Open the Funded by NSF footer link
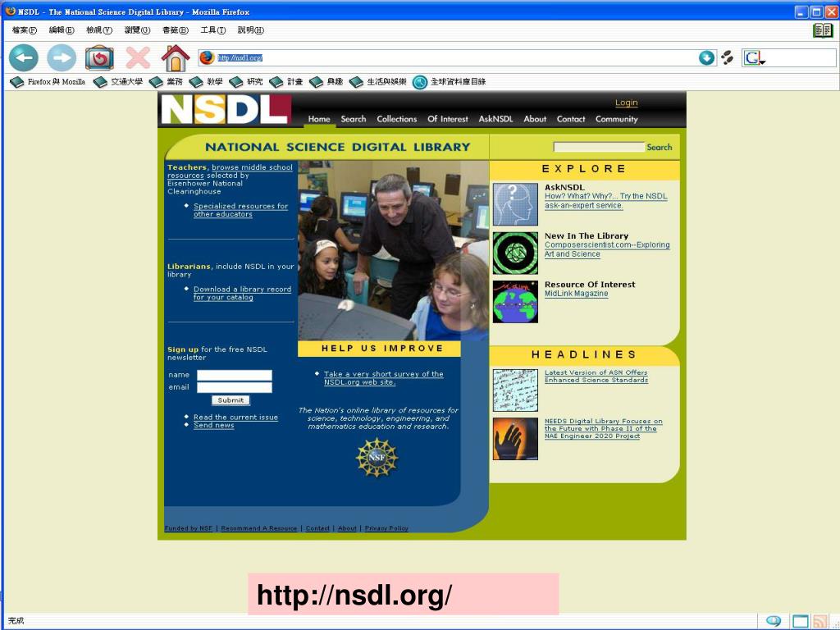Screen dimensions: 840x630 pyautogui.click(x=189, y=528)
